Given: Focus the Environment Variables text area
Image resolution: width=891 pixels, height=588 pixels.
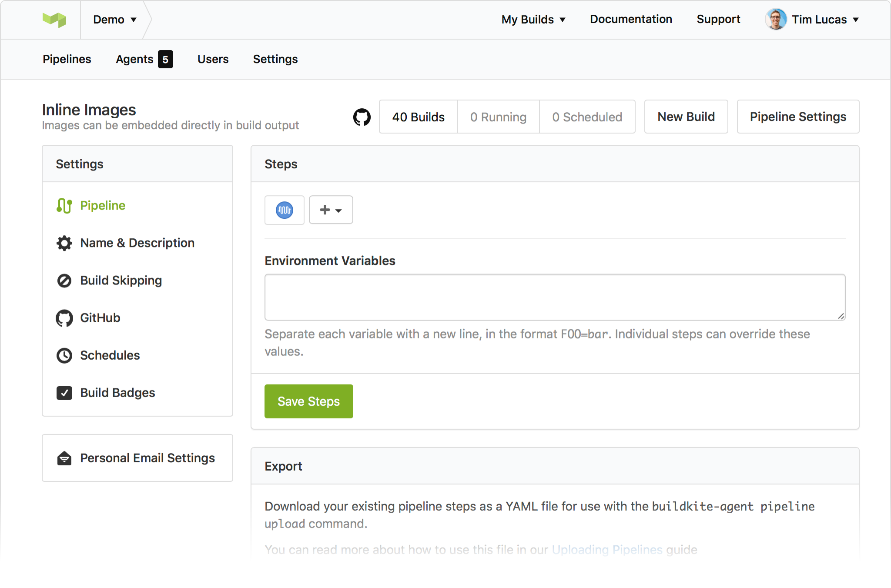Looking at the screenshot, I should 555,297.
